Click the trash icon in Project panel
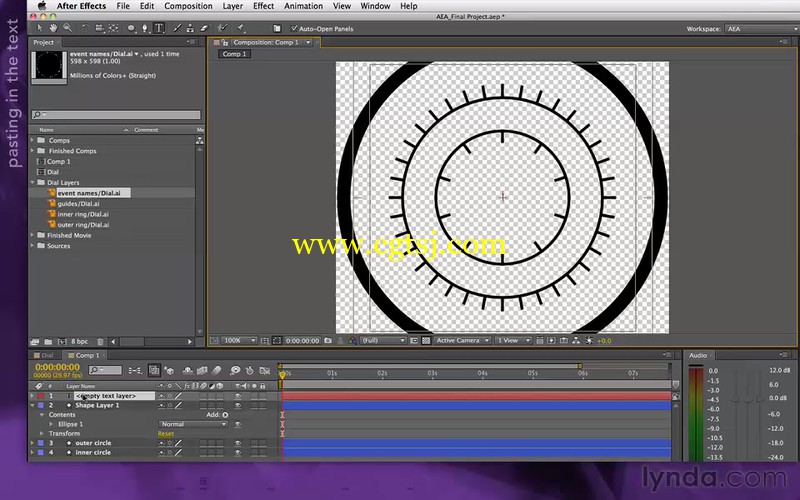The height and width of the screenshot is (500, 800). 101,341
